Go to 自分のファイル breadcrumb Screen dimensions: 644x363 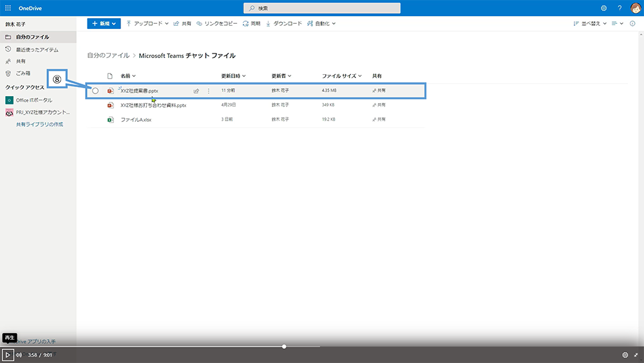[108, 55]
